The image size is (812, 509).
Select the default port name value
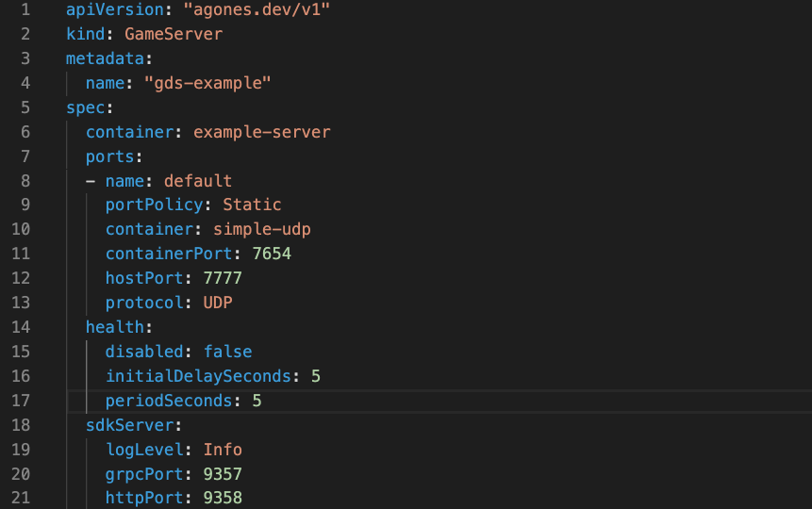click(198, 181)
